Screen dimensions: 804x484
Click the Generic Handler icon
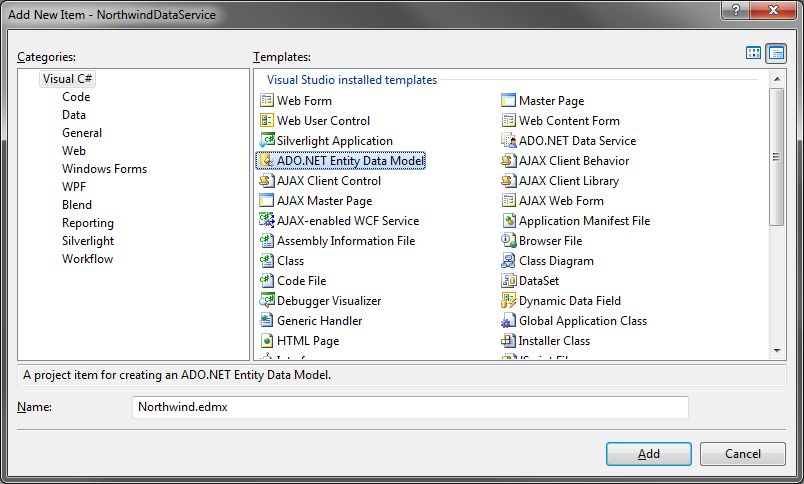pyautogui.click(x=267, y=320)
